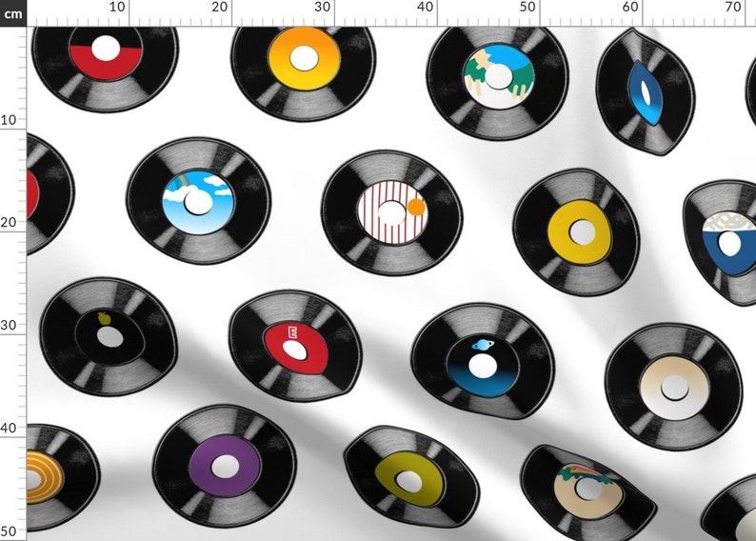Image resolution: width=756 pixels, height=541 pixels.
Task: Click the cm unit box
Action: [x=13, y=13]
